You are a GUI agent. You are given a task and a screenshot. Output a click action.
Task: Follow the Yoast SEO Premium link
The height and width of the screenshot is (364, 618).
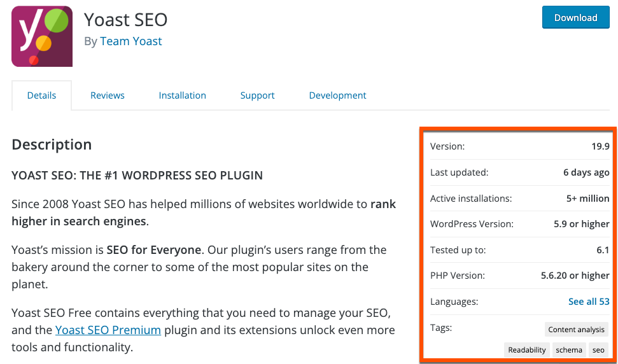pyautogui.click(x=108, y=330)
